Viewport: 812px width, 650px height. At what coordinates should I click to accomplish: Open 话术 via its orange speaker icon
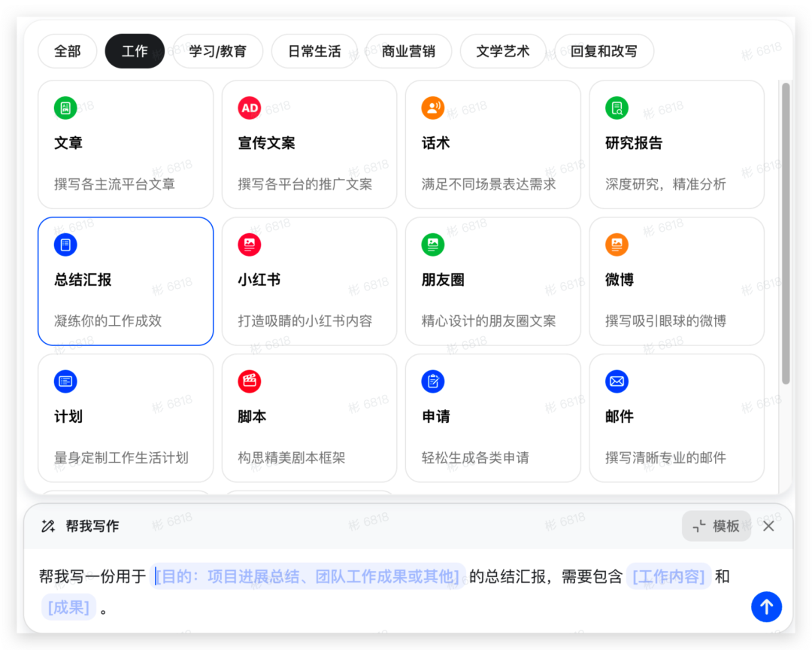click(432, 108)
